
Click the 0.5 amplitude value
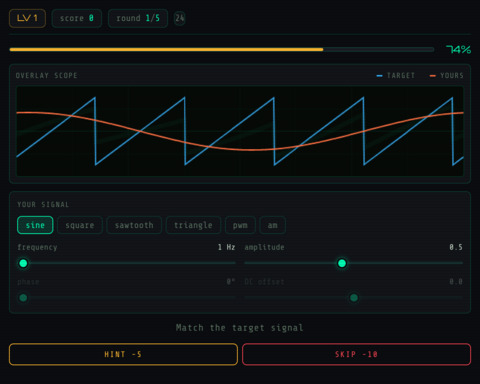[456, 247]
